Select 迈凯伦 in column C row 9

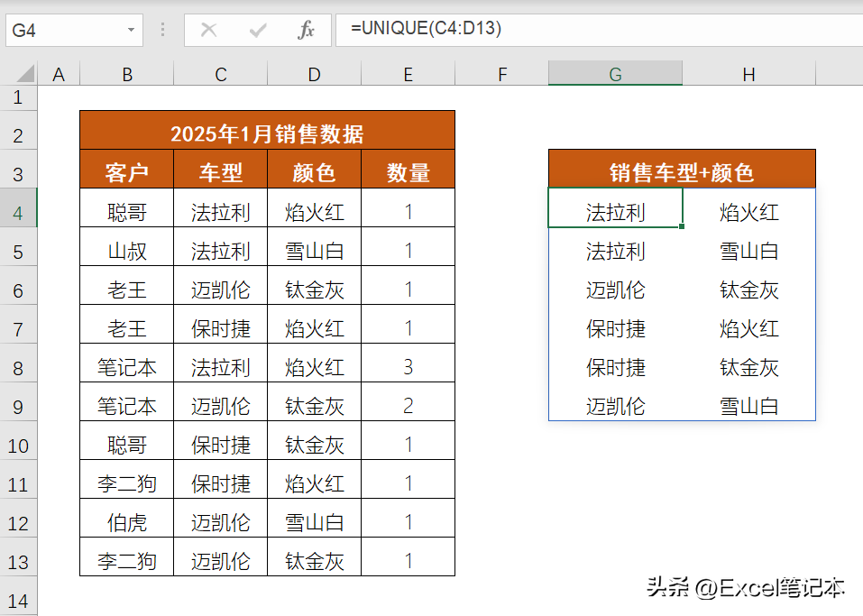click(221, 402)
